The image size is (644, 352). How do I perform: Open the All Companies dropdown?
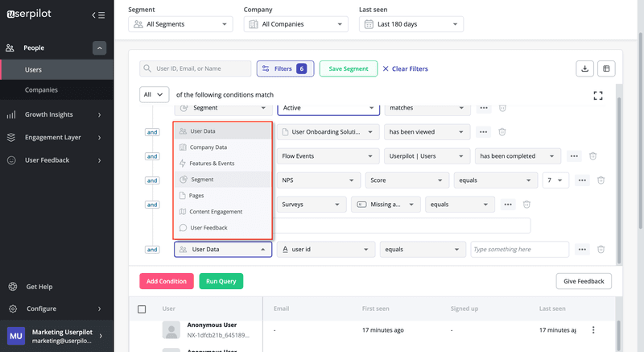click(295, 24)
